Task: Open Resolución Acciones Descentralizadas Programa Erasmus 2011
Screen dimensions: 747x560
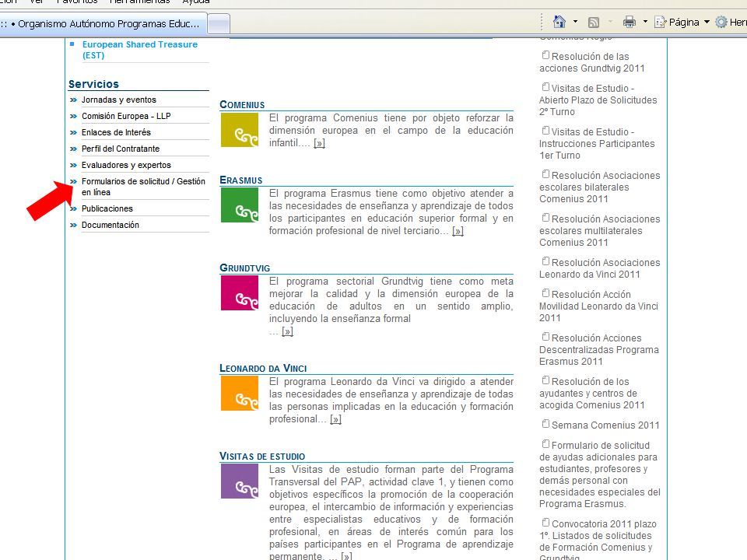Action: click(x=599, y=349)
